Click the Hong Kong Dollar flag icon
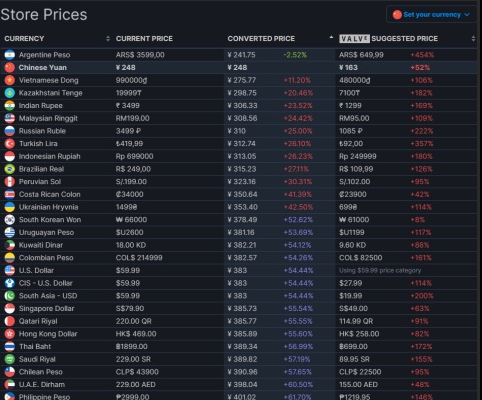The width and height of the screenshot is (482, 400). (x=10, y=334)
